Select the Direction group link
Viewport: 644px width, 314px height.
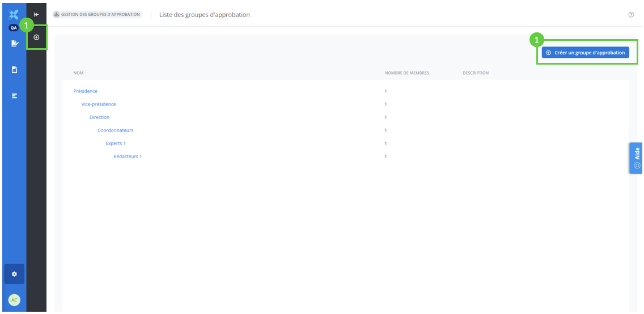(x=99, y=117)
